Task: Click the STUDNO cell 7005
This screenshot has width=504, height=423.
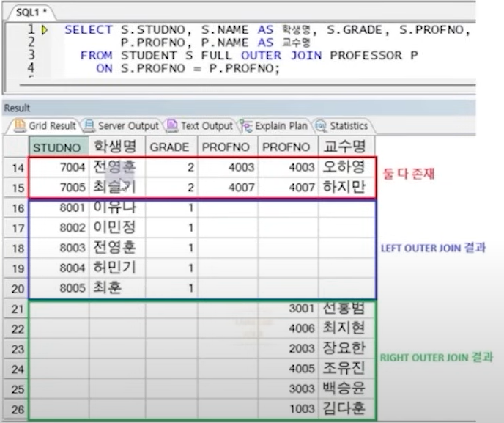Action: (x=59, y=187)
